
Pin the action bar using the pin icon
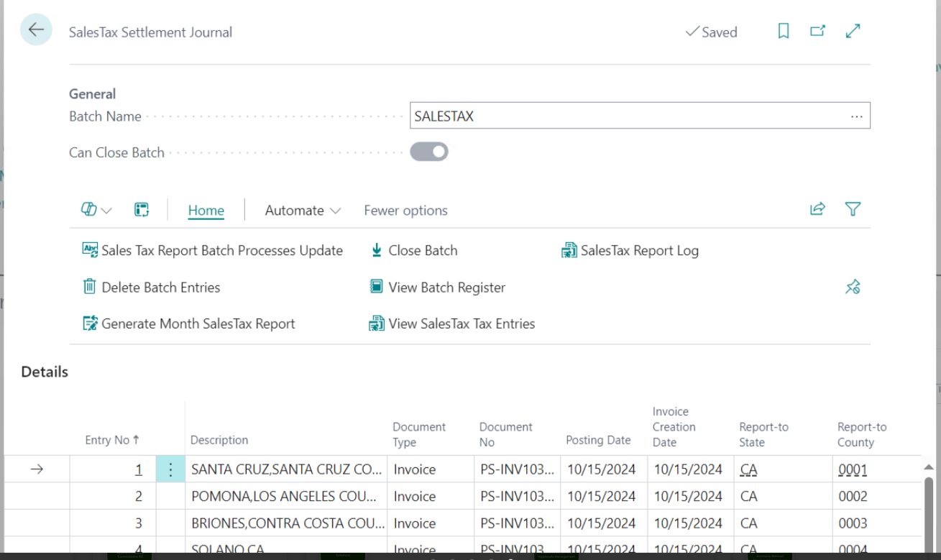coord(853,287)
